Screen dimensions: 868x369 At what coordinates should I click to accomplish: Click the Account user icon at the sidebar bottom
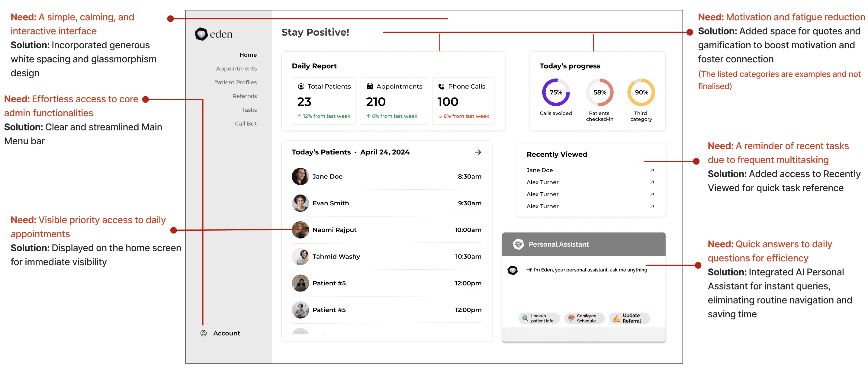coord(204,333)
